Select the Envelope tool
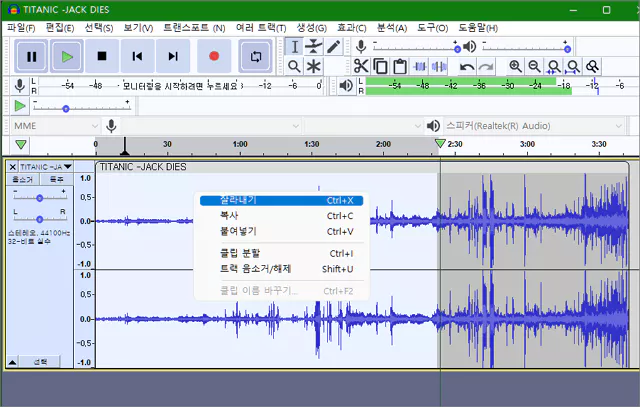This screenshot has height=407, width=640. (313, 47)
